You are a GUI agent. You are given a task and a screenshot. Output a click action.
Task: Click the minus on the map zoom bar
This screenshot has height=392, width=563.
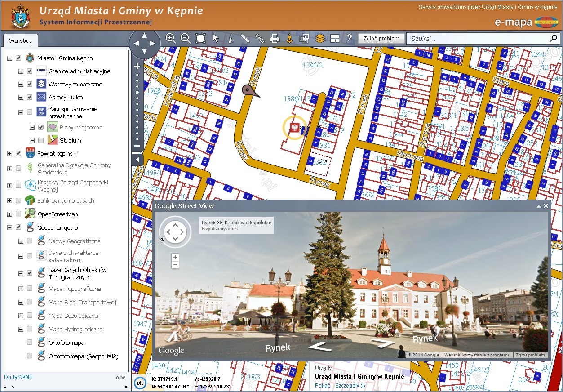pos(137,146)
